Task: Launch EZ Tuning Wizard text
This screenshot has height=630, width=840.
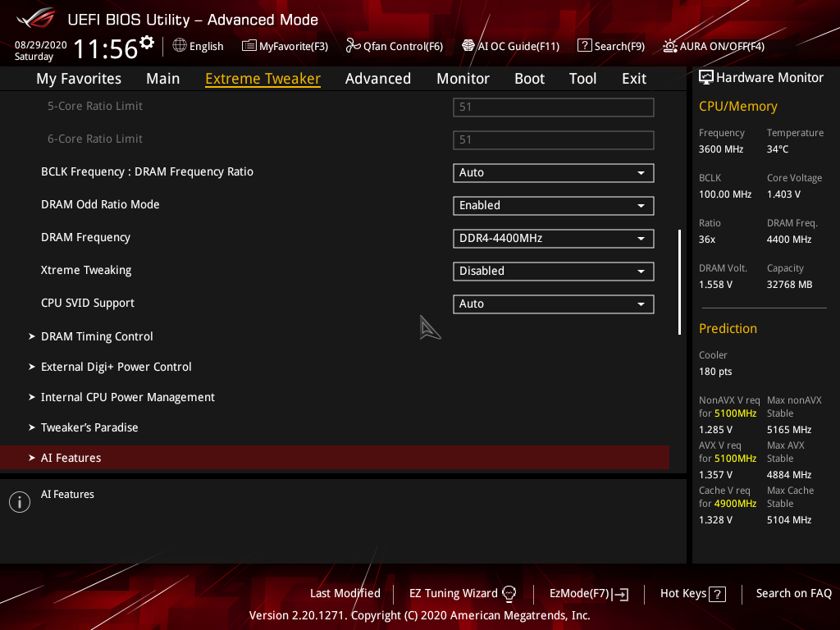Action: pyautogui.click(x=453, y=594)
